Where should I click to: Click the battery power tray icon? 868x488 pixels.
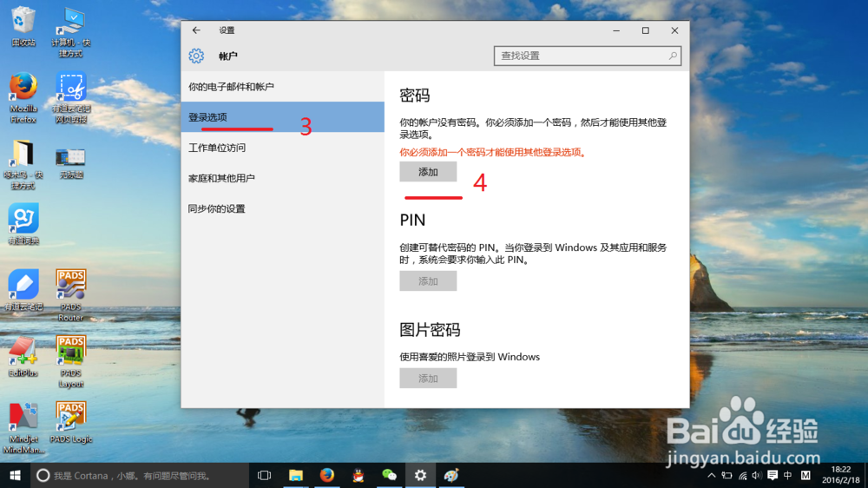point(727,475)
